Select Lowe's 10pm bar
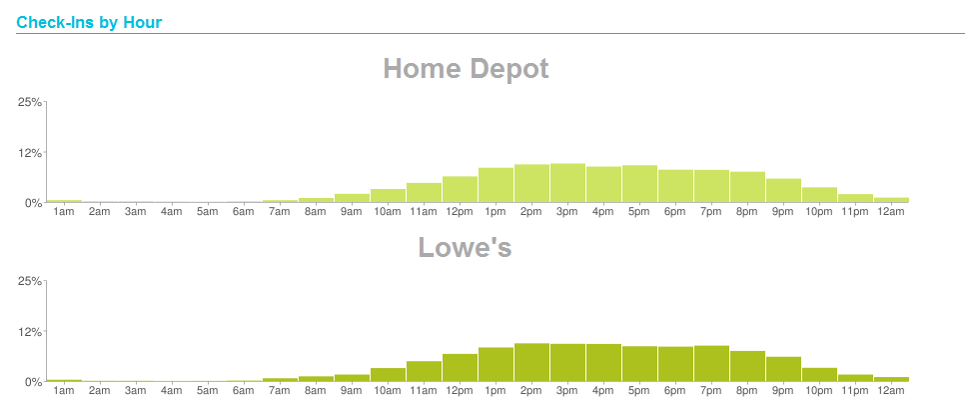980x412 pixels. (819, 374)
